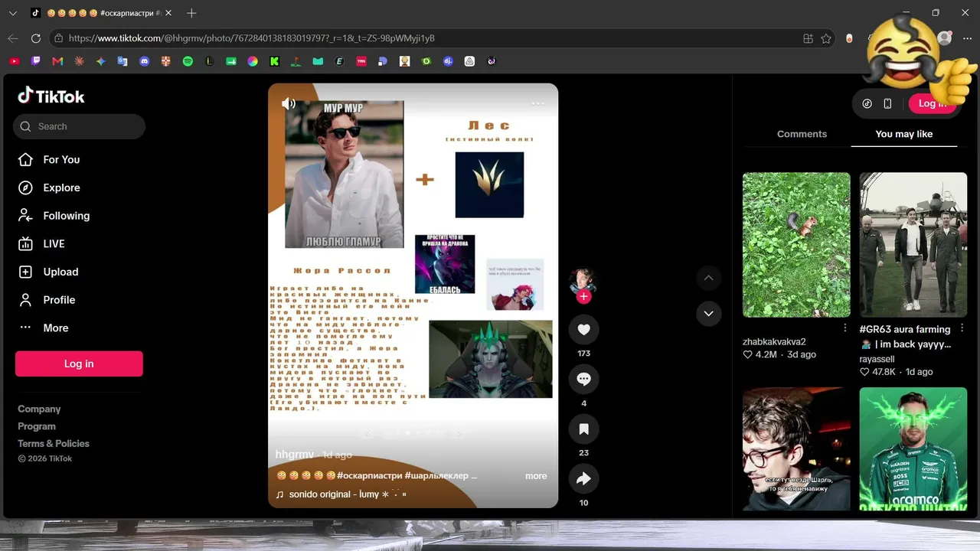Open the post options three-dot menu
Screen dimensions: 980x551
coord(537,103)
